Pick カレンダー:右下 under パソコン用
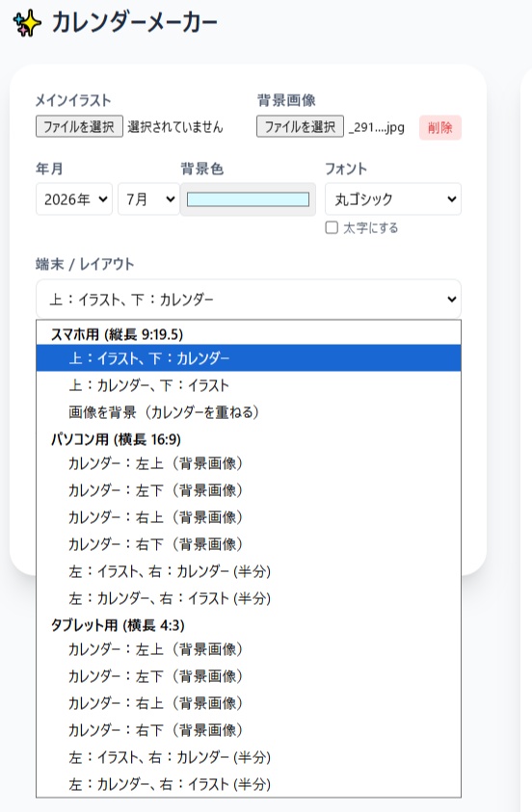 click(x=249, y=544)
